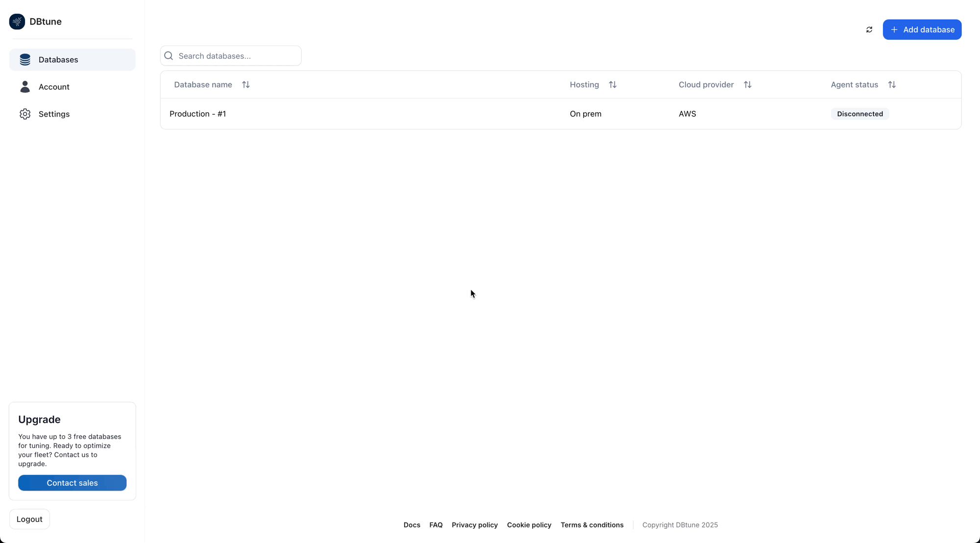Click the Databases sidebar icon
Screen dimensions: 980x543
[25, 60]
